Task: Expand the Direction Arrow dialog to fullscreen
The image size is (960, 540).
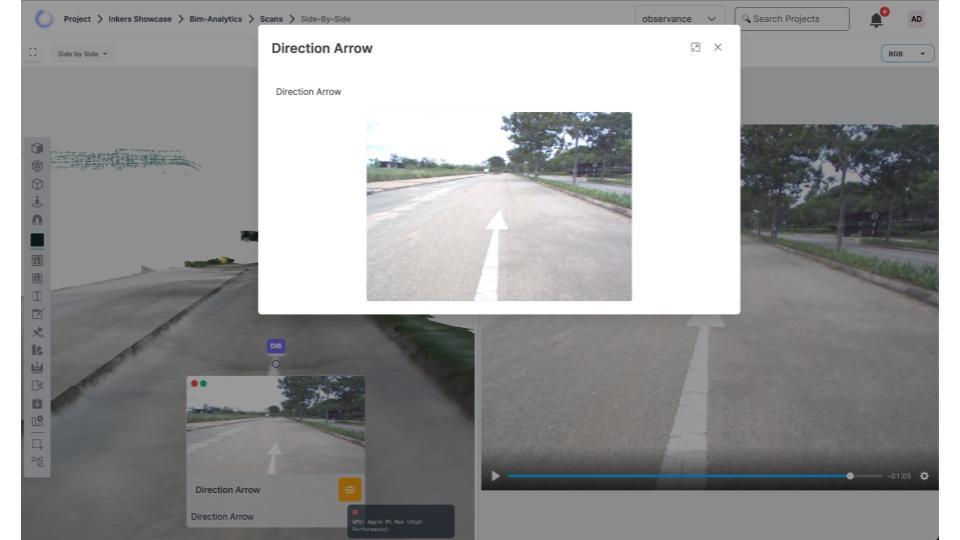Action: (x=696, y=48)
